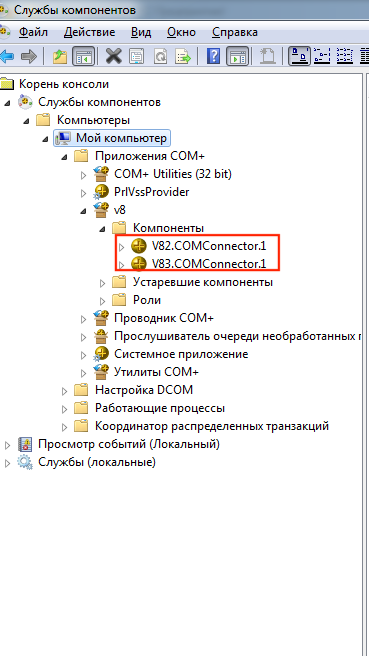Toggle the show/hide action pane button
Screen dimensions: 369x656
[x=238, y=56]
